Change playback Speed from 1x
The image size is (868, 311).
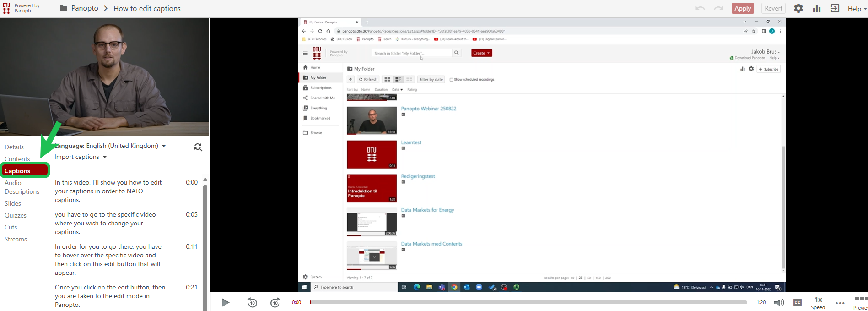click(818, 303)
